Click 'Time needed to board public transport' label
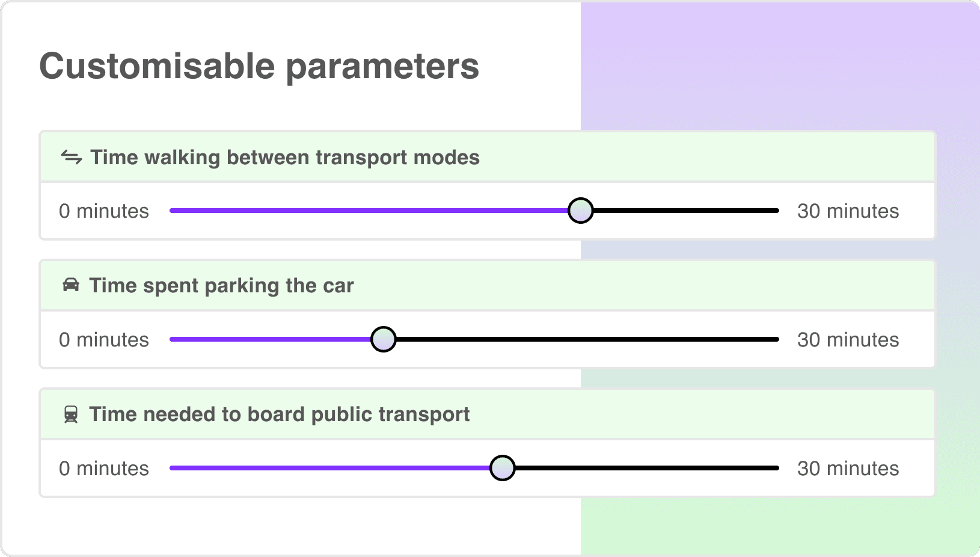The image size is (980, 557). 279,414
